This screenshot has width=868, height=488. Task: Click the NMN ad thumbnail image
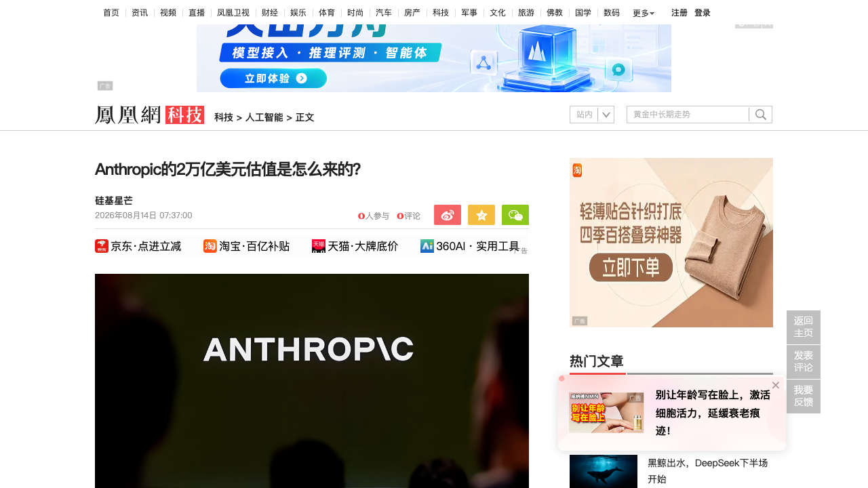[606, 413]
